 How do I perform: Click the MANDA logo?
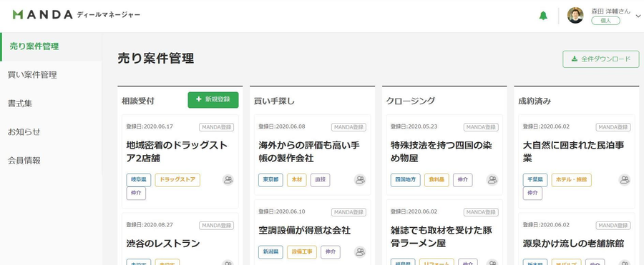coord(42,15)
